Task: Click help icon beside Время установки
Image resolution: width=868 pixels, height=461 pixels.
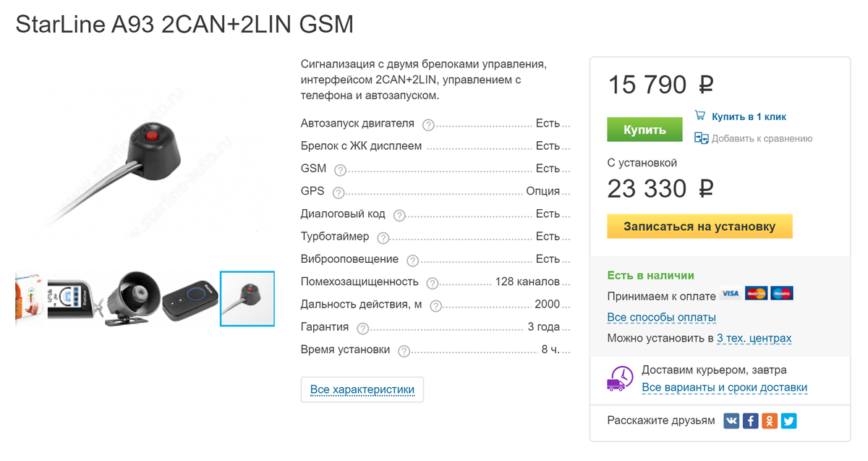Action: [404, 351]
